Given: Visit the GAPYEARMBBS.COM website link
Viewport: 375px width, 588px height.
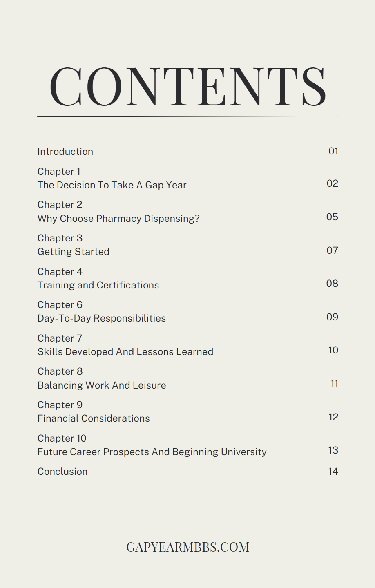Looking at the screenshot, I should click(x=188, y=547).
